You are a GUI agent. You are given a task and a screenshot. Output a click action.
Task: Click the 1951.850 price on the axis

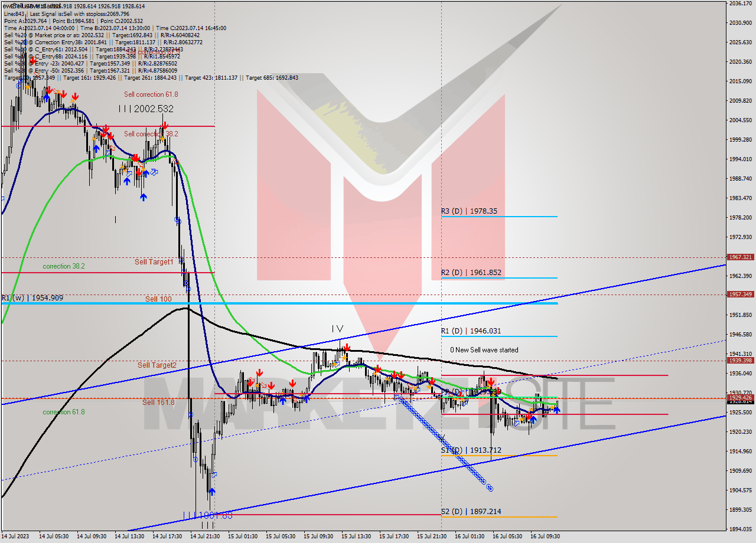tap(740, 315)
